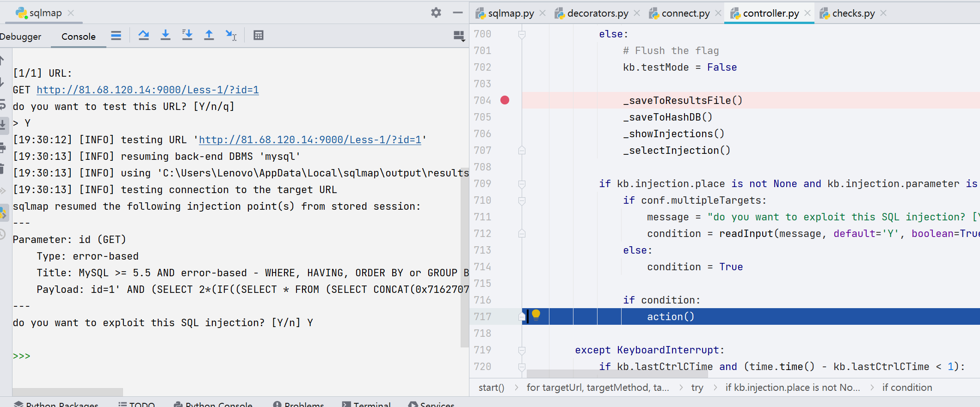This screenshot has height=407, width=980.
Task: Expand the double-chevron more actions in sidebar
Action: [2, 190]
